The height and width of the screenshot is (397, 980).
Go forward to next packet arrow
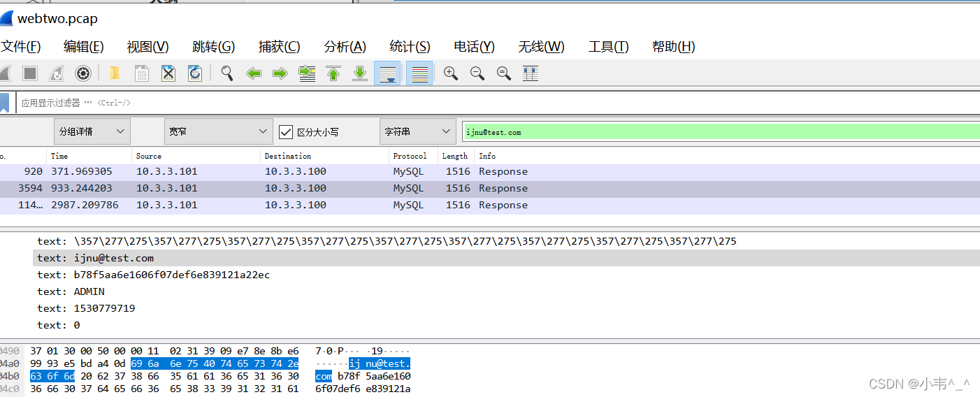pyautogui.click(x=280, y=73)
